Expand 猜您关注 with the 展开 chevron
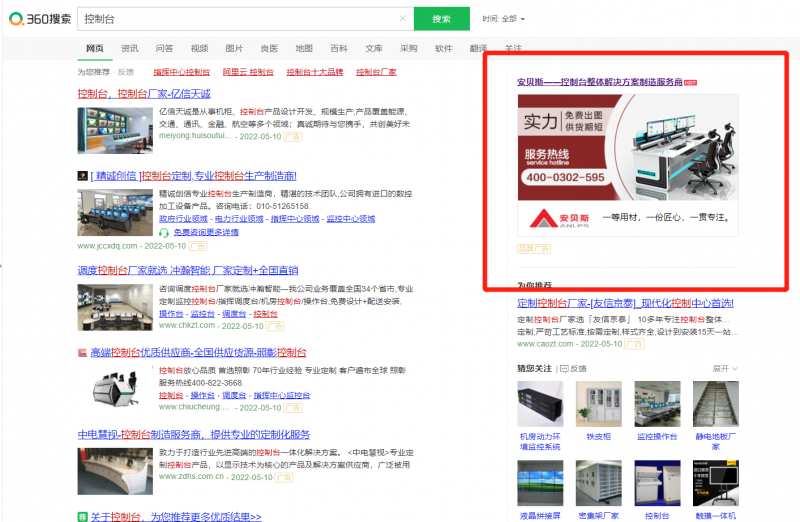The image size is (800, 522). (725, 368)
